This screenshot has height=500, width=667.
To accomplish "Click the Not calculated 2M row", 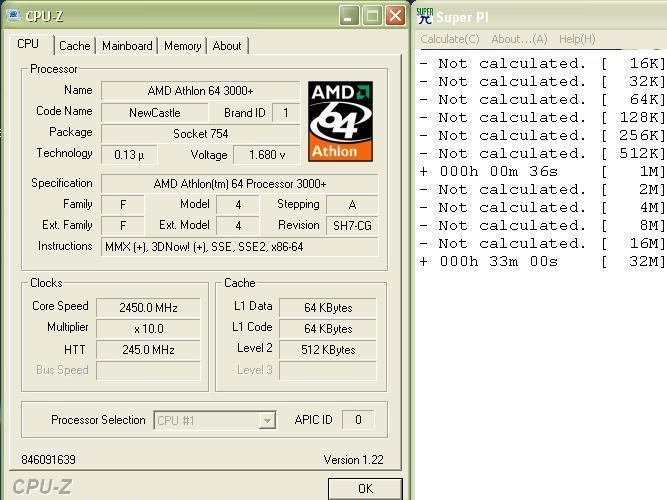I will (x=542, y=189).
